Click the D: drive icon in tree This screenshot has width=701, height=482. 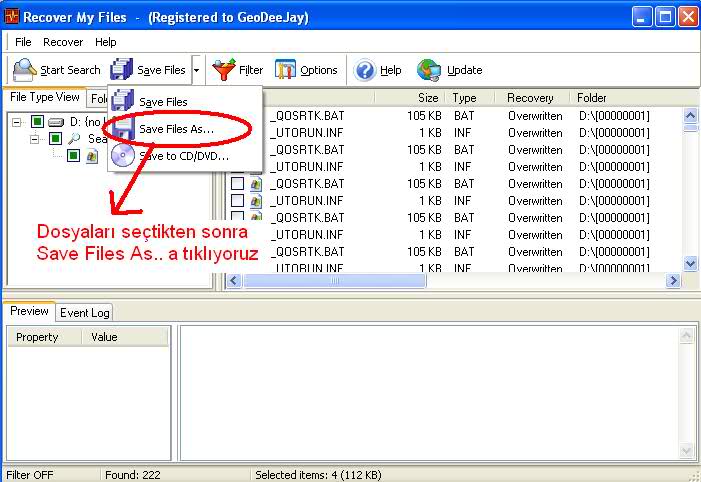click(56, 122)
